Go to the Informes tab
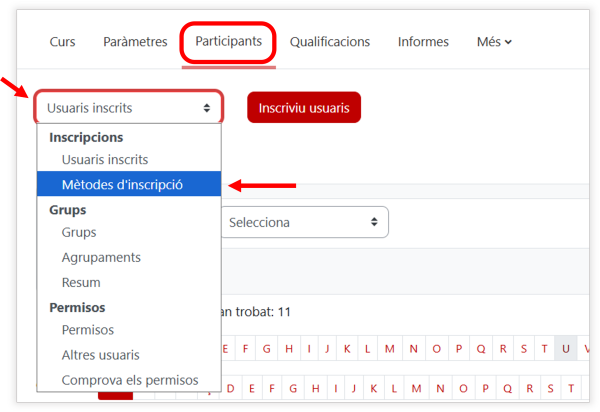600x412 pixels. point(423,42)
